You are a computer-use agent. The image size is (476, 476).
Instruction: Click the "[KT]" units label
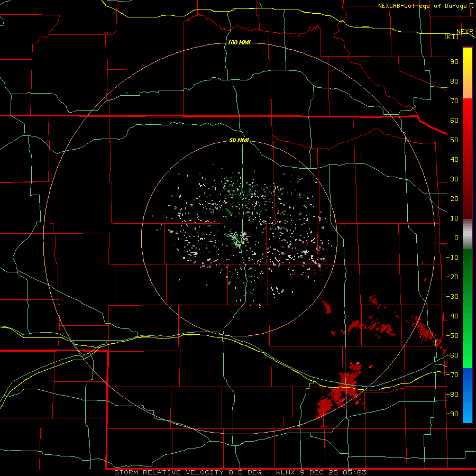(x=452, y=36)
